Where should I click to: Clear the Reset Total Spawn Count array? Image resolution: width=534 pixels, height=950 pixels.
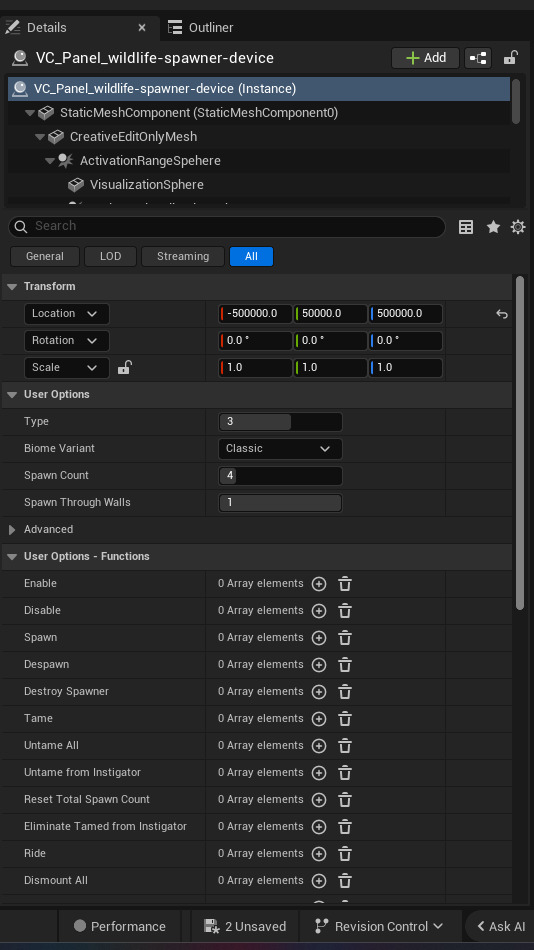point(345,800)
